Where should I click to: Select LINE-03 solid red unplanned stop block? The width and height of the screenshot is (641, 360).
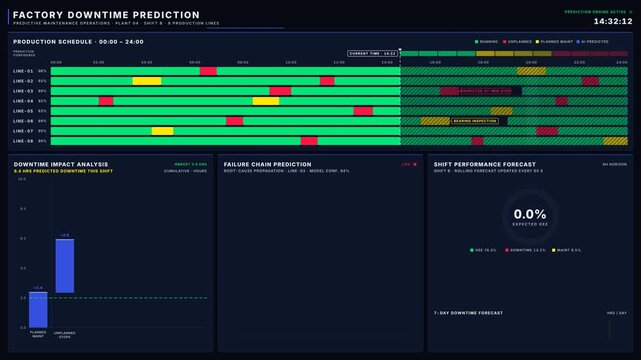(x=280, y=91)
